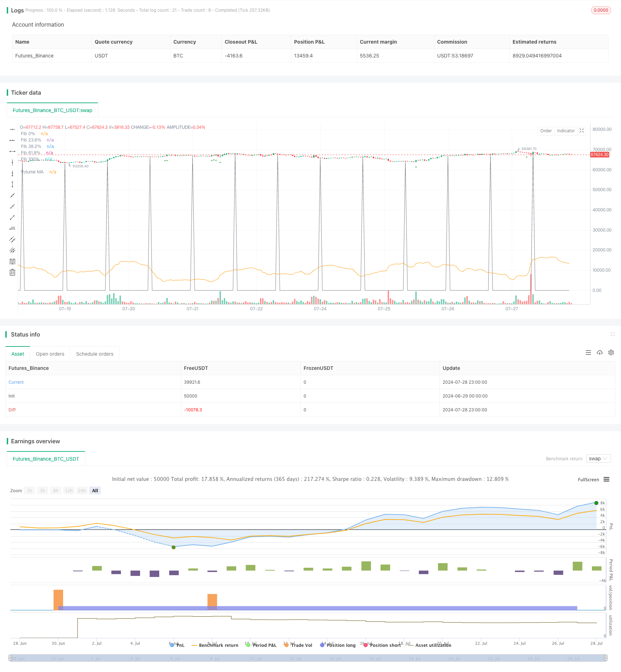Select the Fibonacci retracement lines tool

pos(12,261)
